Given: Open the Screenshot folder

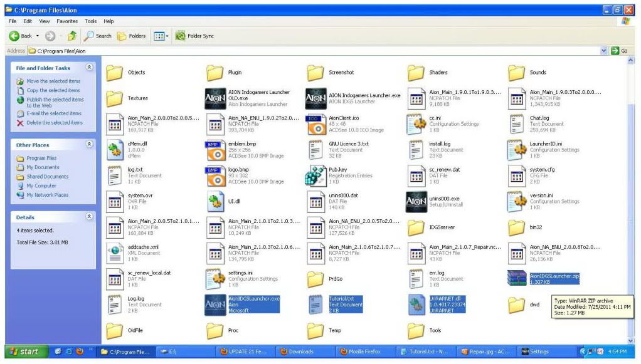Looking at the screenshot, I should [x=315, y=73].
